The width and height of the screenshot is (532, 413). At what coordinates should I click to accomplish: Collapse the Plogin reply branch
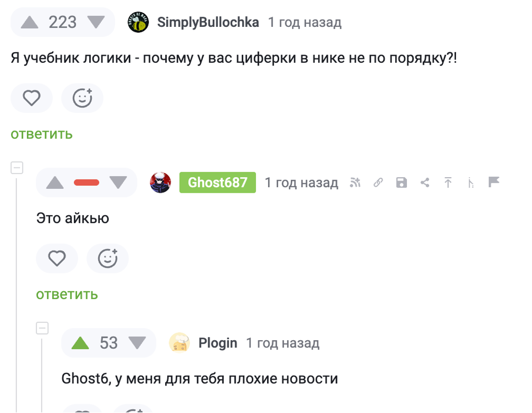43,328
